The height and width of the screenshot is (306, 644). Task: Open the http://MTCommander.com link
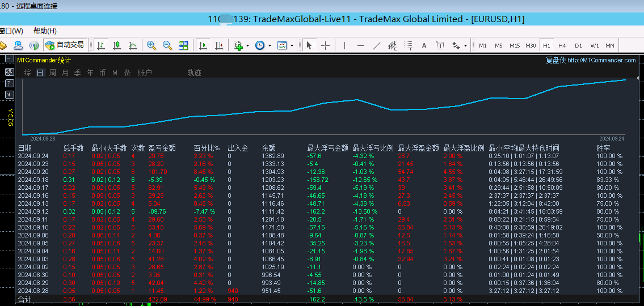(601, 60)
